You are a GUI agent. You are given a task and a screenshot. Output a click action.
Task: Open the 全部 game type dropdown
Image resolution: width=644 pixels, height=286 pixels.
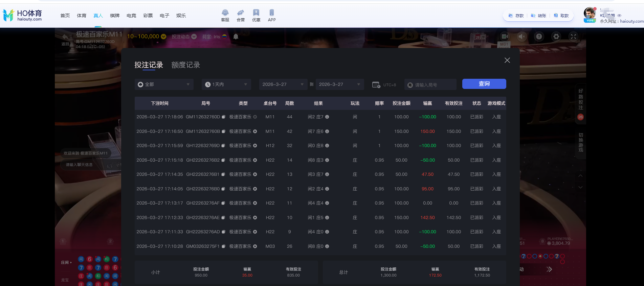pos(164,85)
